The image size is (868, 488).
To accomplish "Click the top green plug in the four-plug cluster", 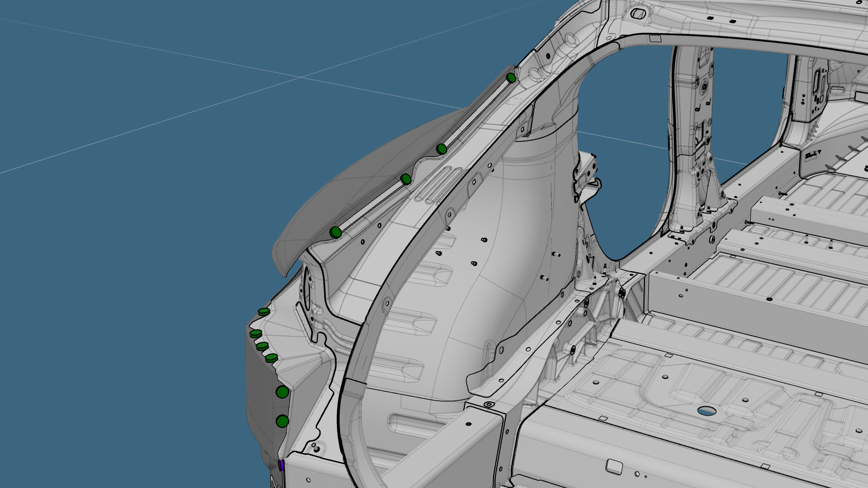I will (264, 312).
